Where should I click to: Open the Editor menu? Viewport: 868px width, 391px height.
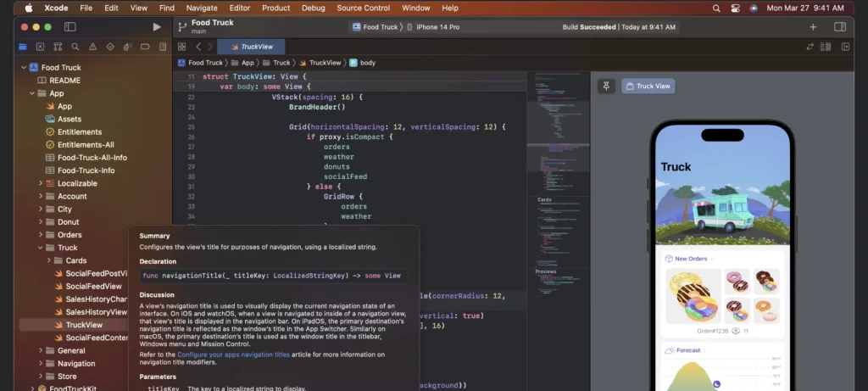[240, 8]
